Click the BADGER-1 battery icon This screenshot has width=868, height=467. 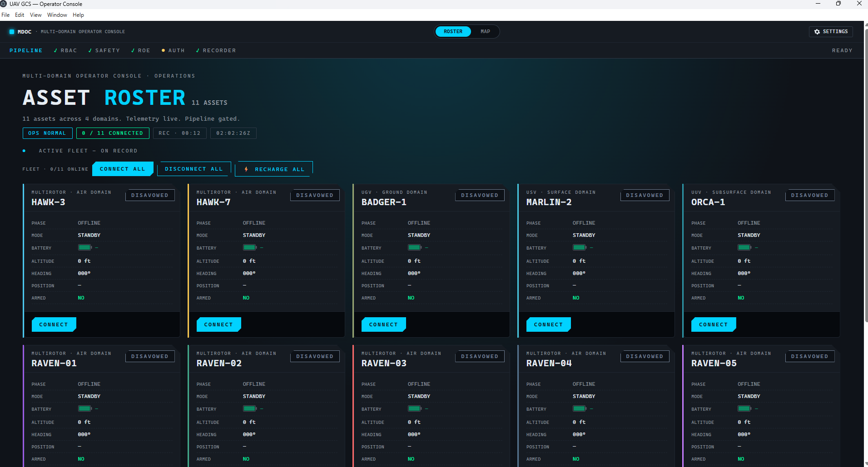click(x=415, y=247)
